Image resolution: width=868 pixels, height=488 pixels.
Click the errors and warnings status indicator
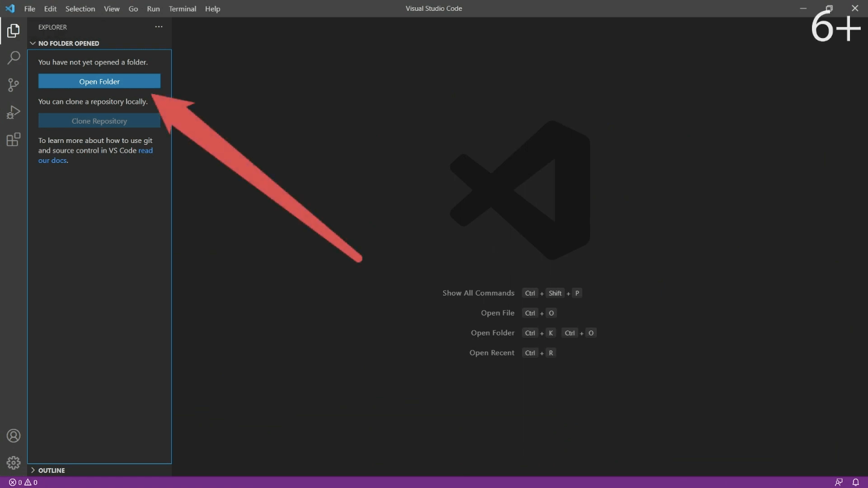click(x=23, y=483)
